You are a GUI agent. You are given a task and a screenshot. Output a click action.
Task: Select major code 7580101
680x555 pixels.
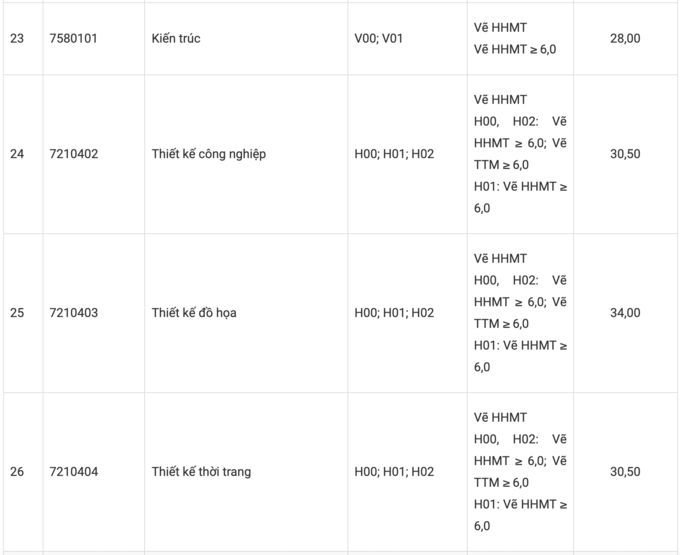tap(74, 38)
